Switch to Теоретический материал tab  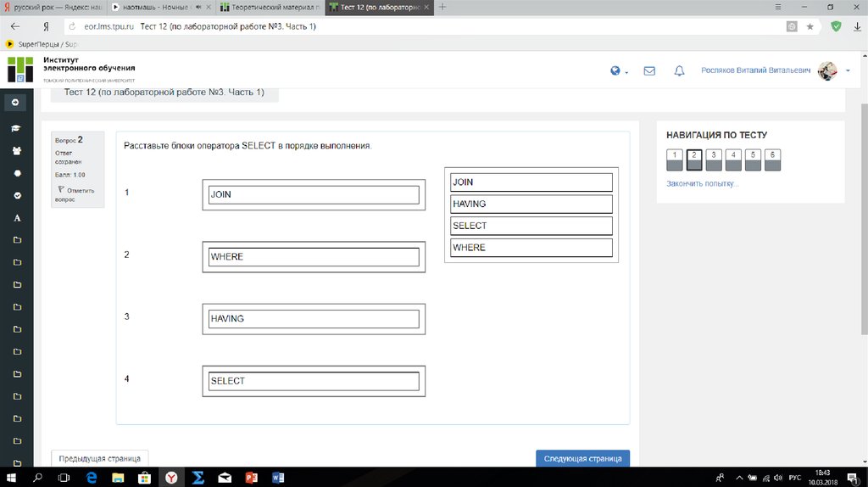pyautogui.click(x=270, y=7)
